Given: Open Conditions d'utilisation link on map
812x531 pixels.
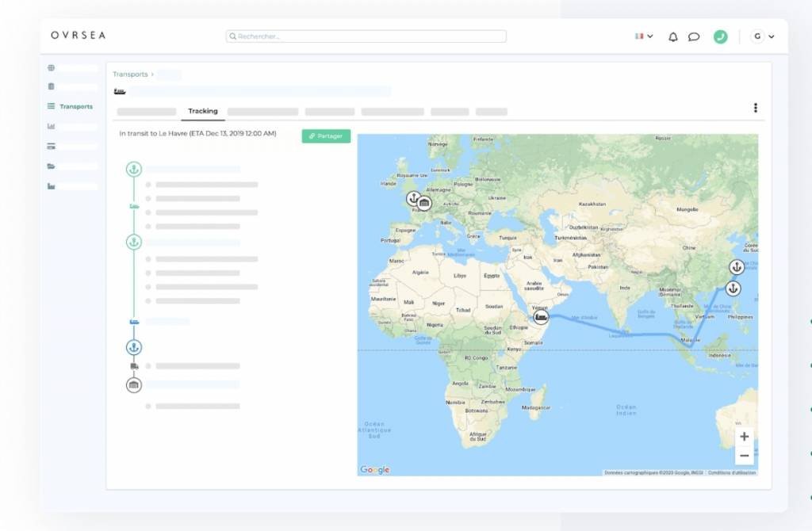Looking at the screenshot, I should point(732,472).
